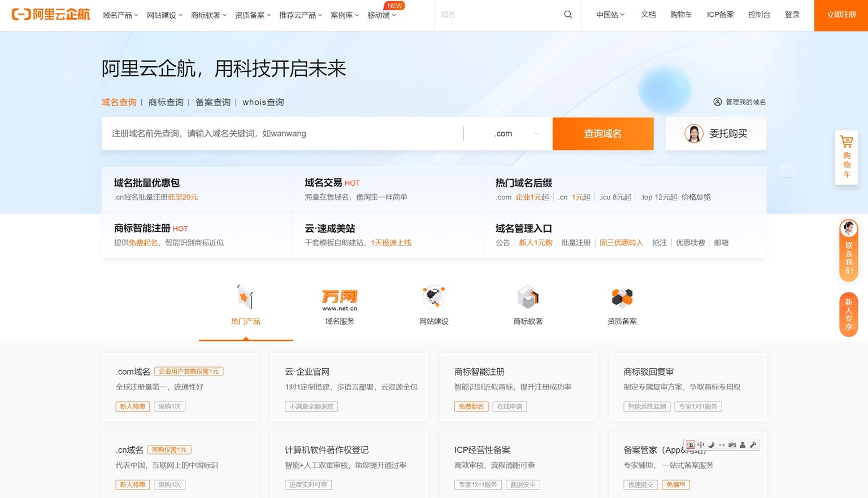Screen dimensions: 868x498
Task: Expand the 商标软著 header menu
Action: tap(209, 15)
